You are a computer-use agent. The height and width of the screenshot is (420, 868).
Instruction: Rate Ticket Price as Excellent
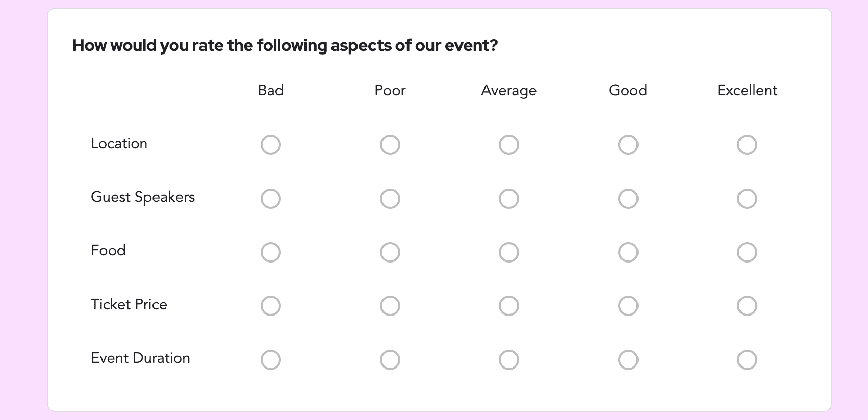(747, 305)
